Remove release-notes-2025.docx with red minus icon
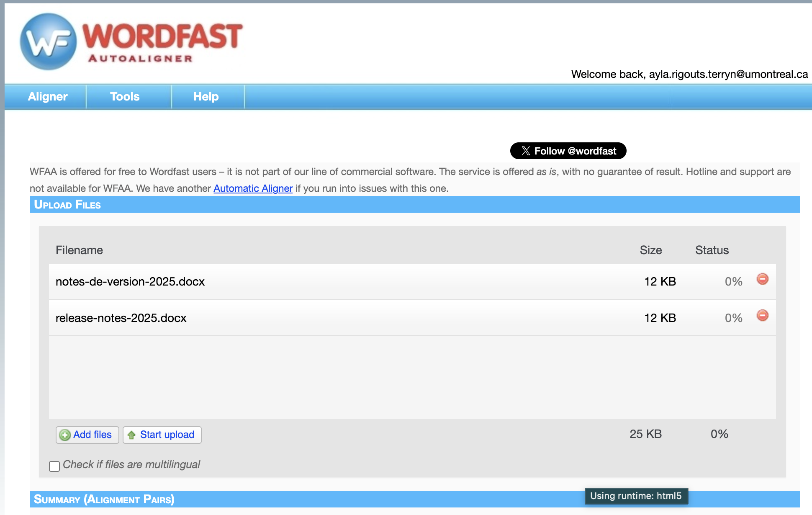812x515 pixels. tap(762, 315)
